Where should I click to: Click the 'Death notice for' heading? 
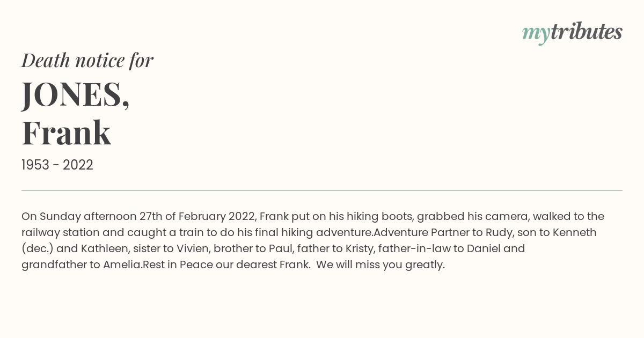[x=87, y=61]
